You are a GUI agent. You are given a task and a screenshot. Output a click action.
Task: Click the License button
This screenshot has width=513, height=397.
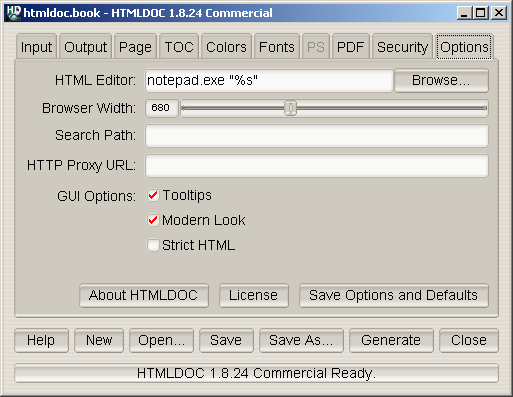click(x=254, y=295)
